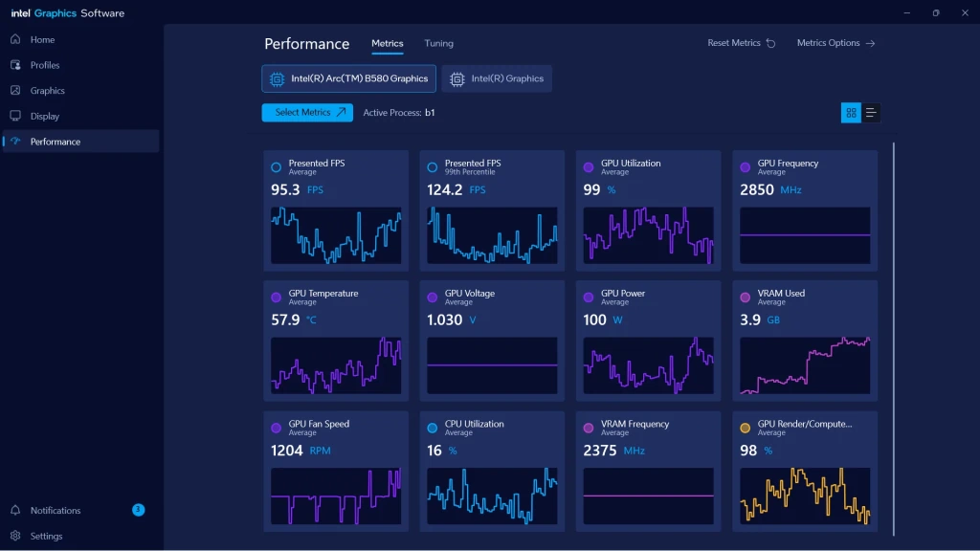The width and height of the screenshot is (980, 551).
Task: Click the Metrics Options arrow icon
Action: (871, 43)
